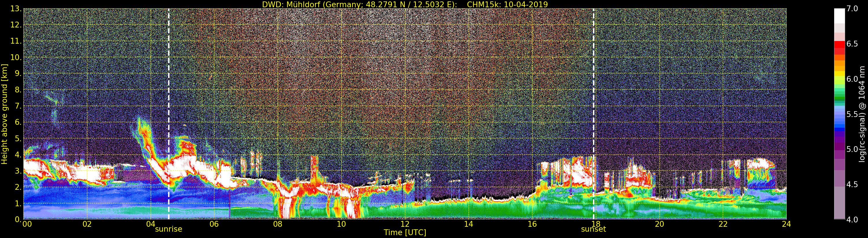868x238 pixels.
Task: Click the 'Height above ground [km]' axis label
Action: click(4, 114)
